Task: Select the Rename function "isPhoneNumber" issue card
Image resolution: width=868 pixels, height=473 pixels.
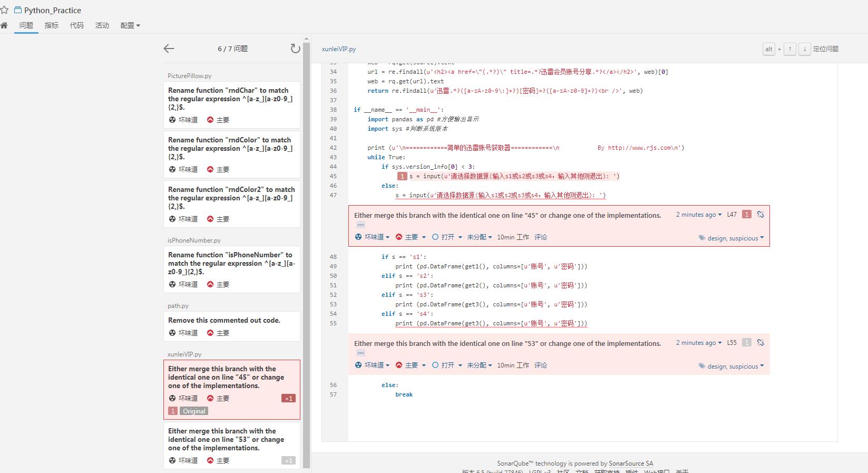Action: 232,269
